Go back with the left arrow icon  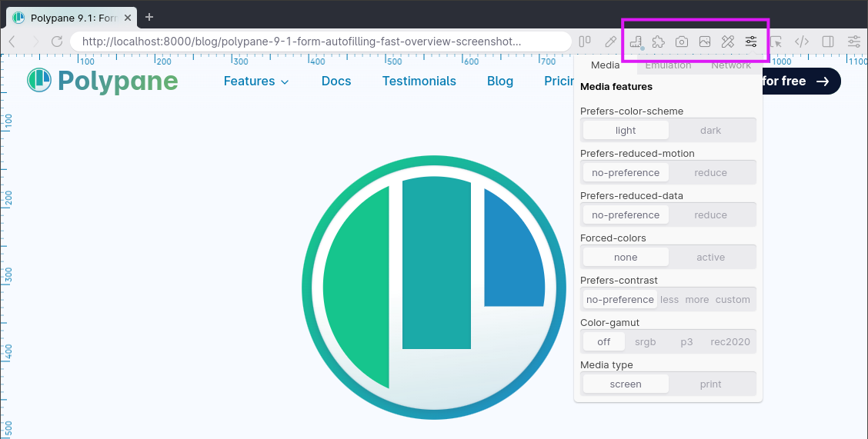point(12,42)
